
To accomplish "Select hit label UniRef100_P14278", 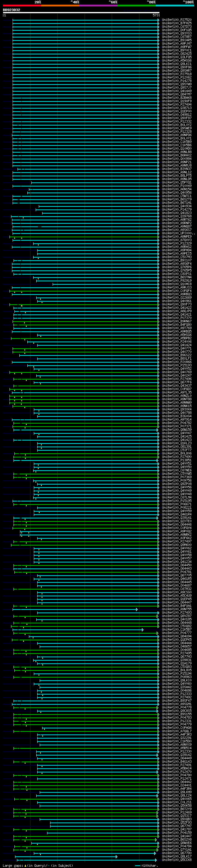I will tap(177, 81).
